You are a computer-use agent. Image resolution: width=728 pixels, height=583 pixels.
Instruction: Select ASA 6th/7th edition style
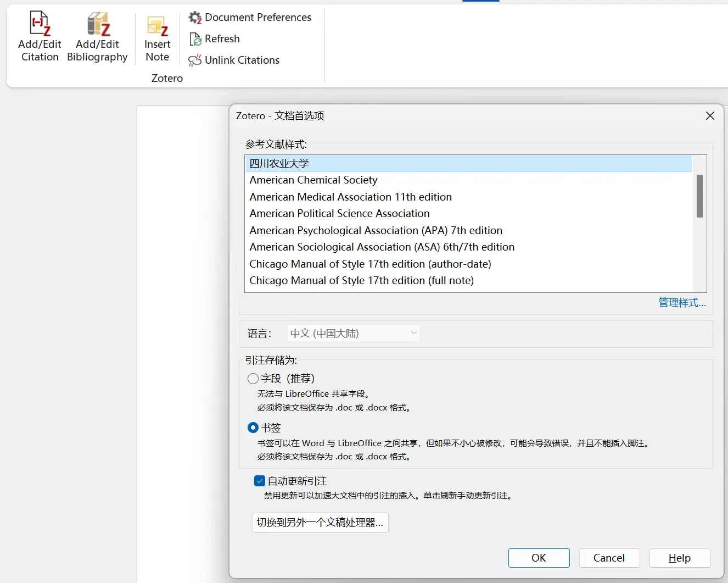coord(468,247)
